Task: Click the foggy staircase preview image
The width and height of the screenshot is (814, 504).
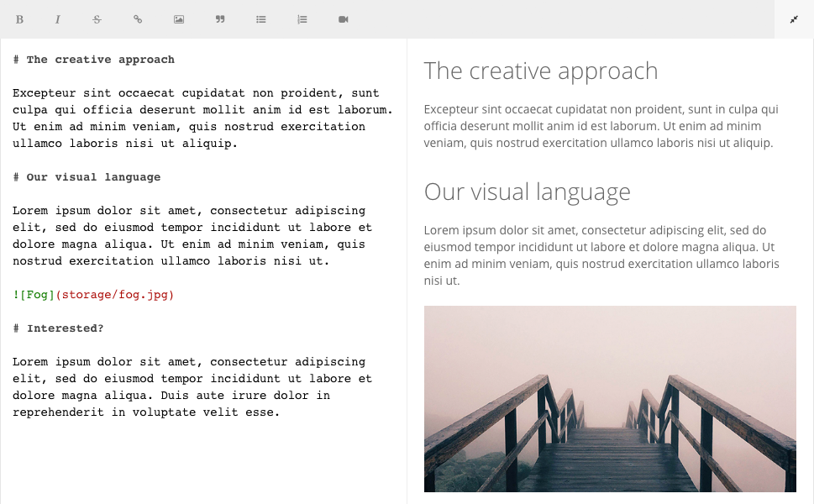Action: click(610, 399)
